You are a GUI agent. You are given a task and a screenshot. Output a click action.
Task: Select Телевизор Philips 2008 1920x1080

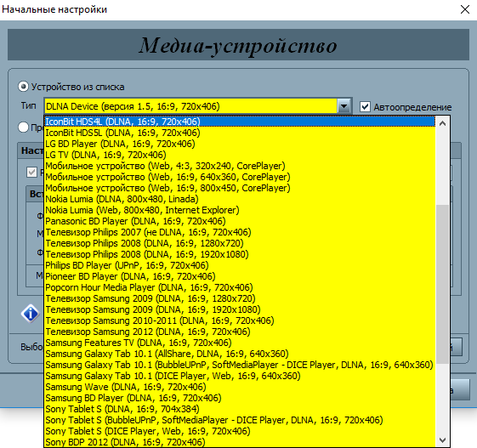pos(240,254)
